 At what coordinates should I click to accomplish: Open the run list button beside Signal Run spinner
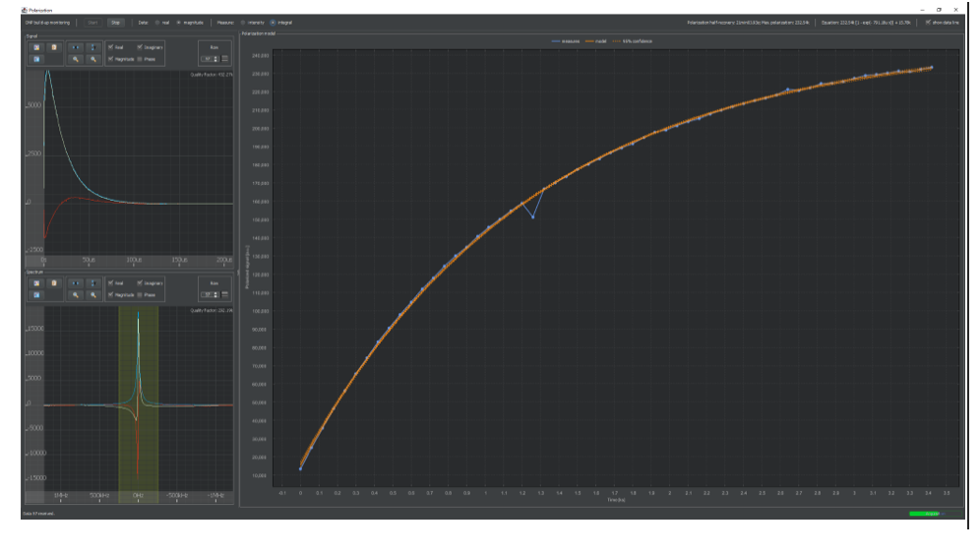225,58
